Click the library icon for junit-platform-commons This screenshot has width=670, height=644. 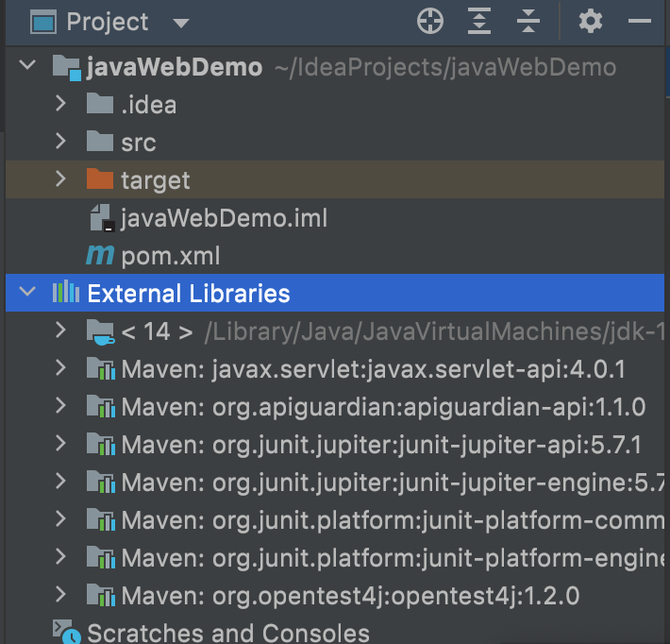100,518
